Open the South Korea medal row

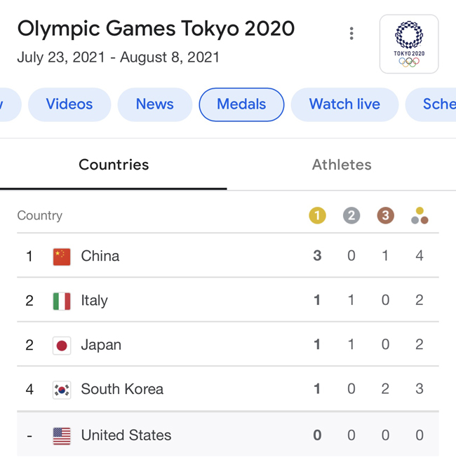[x=228, y=389]
